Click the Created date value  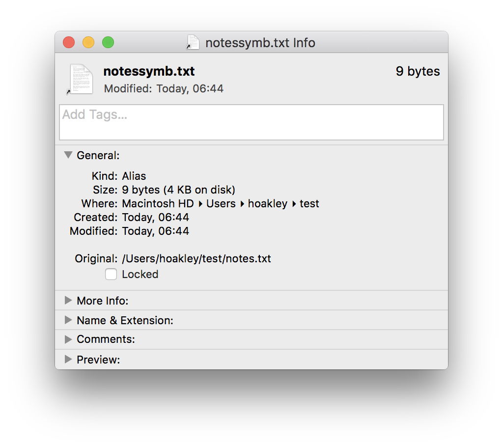point(155,217)
